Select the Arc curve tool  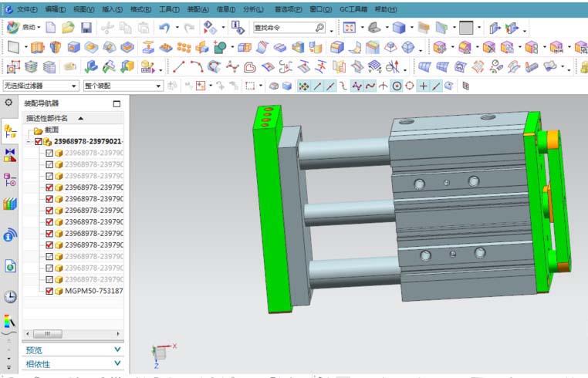197,67
